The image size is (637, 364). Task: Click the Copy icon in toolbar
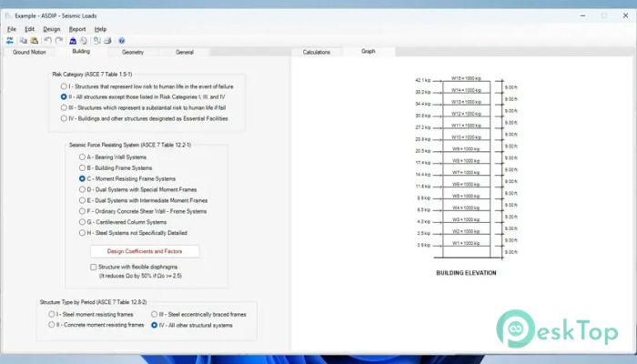pos(23,41)
